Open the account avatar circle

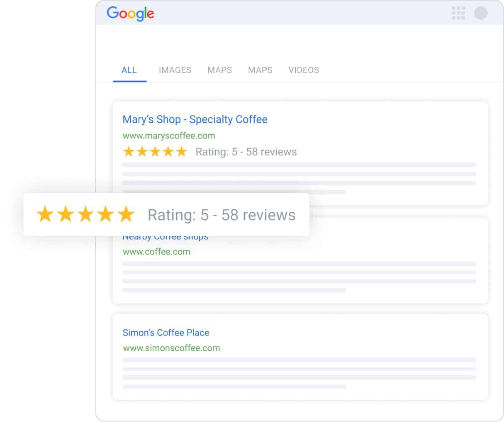tap(481, 13)
